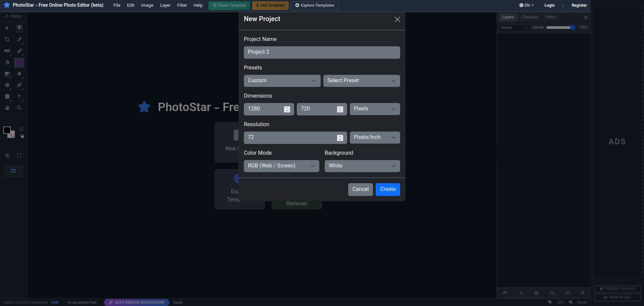Screen dimensions: 644x306
Task: Add a layer mask
Action: click(x=536, y=293)
